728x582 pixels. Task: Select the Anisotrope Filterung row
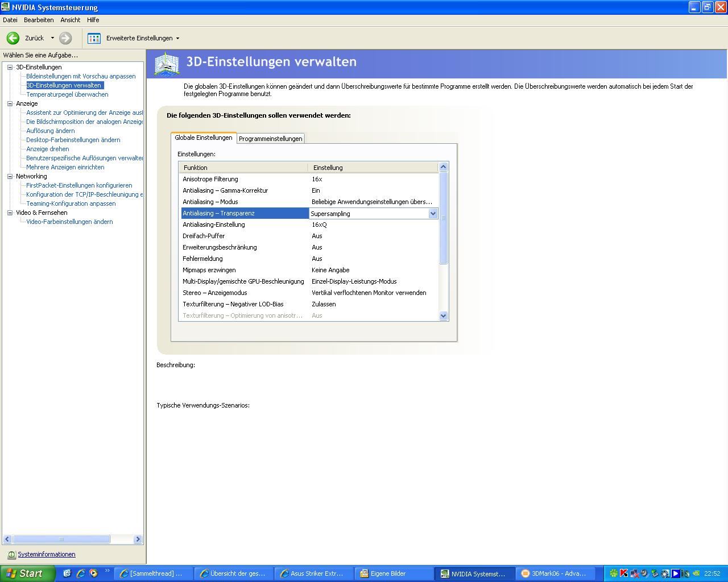[309, 179]
